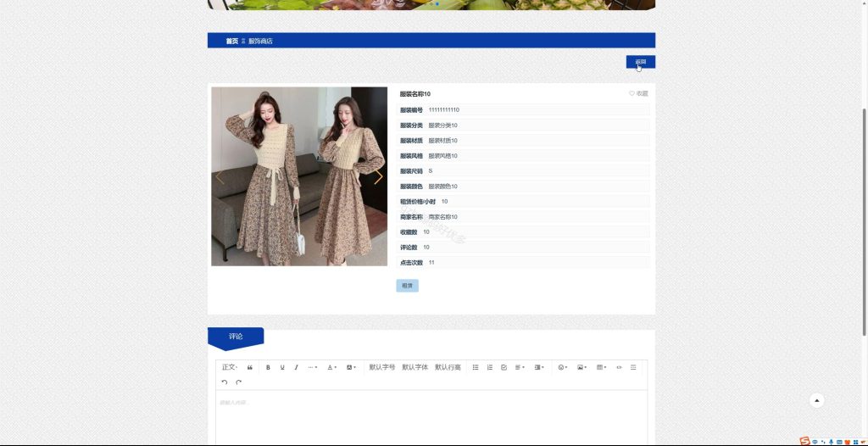Viewport: 868px width, 446px height.
Task: Show the previous product image
Action: [220, 177]
